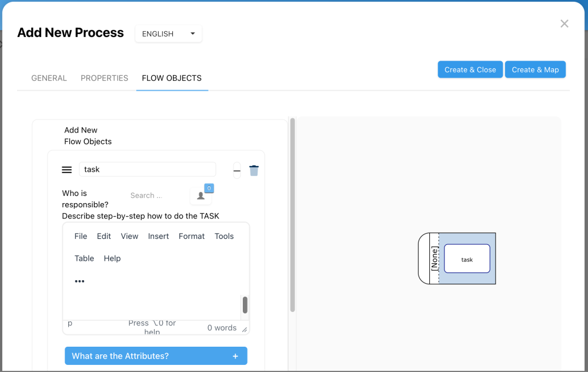Viewport: 588px width, 372px height.
Task: Collapse the task using the minus icon
Action: pyautogui.click(x=237, y=171)
